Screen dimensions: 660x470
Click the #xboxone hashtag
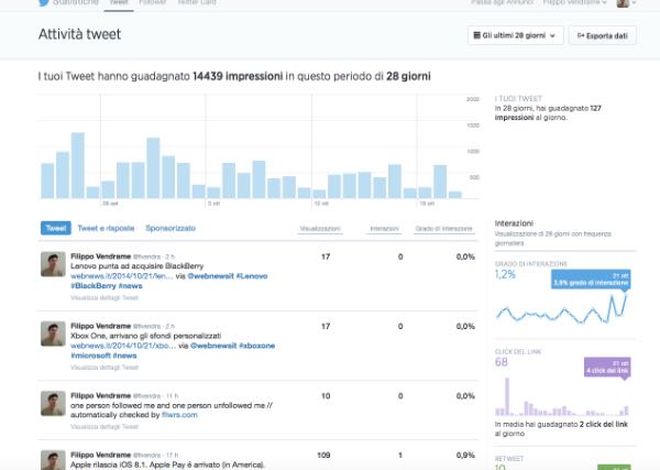click(x=257, y=345)
